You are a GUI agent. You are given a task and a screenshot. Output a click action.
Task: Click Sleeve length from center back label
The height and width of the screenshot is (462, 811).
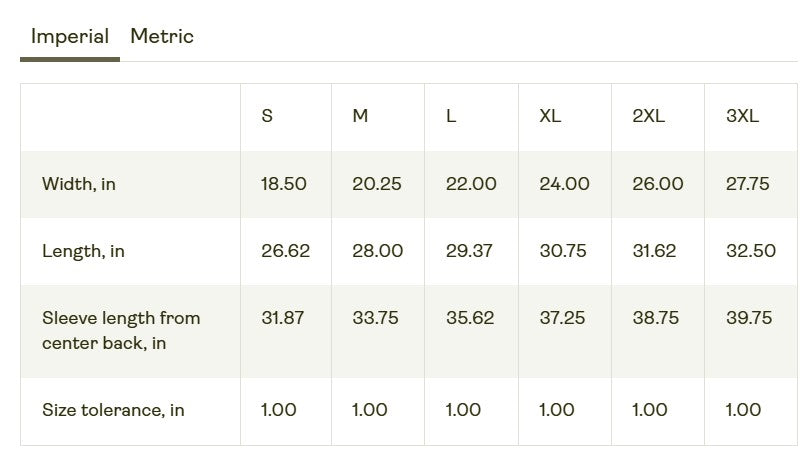tap(121, 331)
